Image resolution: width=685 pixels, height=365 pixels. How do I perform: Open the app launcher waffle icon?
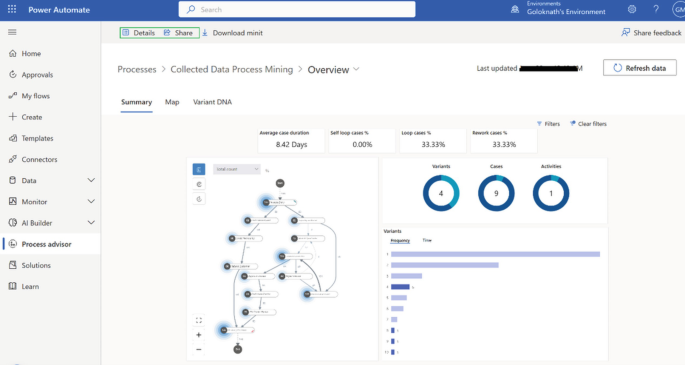point(12,9)
